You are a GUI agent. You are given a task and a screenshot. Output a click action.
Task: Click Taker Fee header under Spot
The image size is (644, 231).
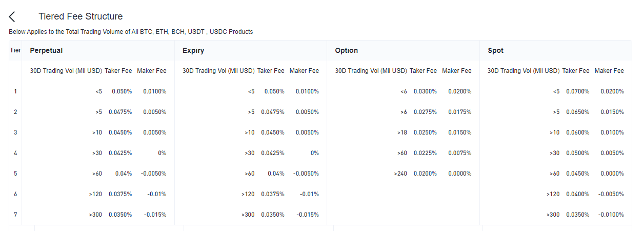(576, 71)
